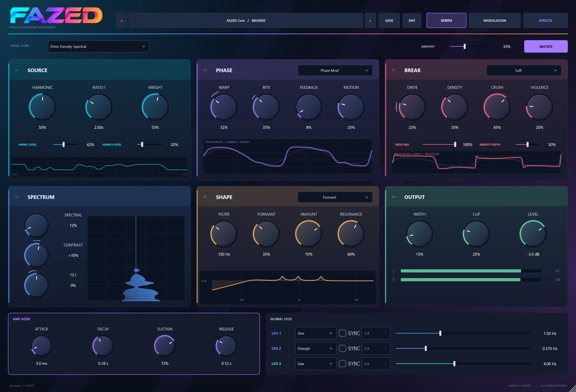Click the DRIVE knob in BREAK
The width and height of the screenshot is (576, 392).
pos(412,107)
